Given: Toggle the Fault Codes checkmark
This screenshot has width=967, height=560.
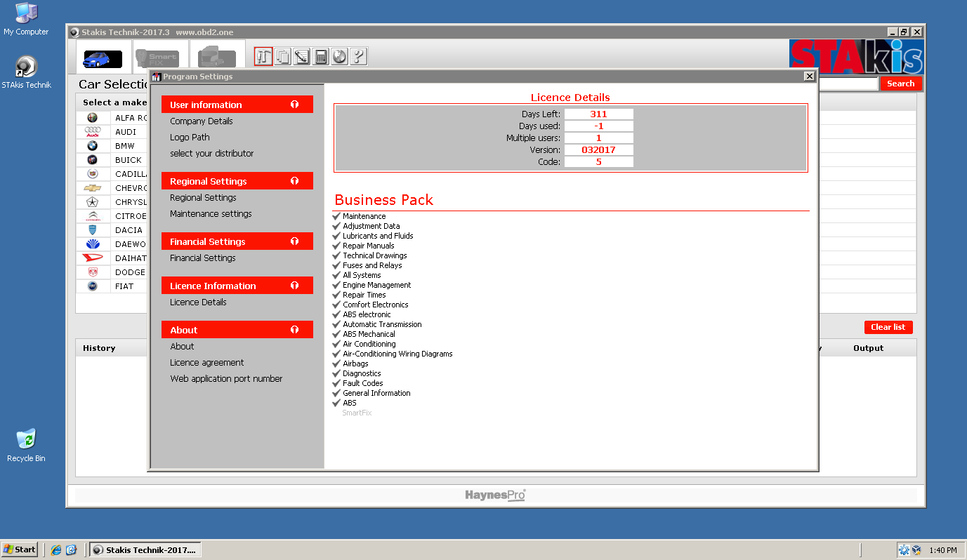Looking at the screenshot, I should coord(336,383).
